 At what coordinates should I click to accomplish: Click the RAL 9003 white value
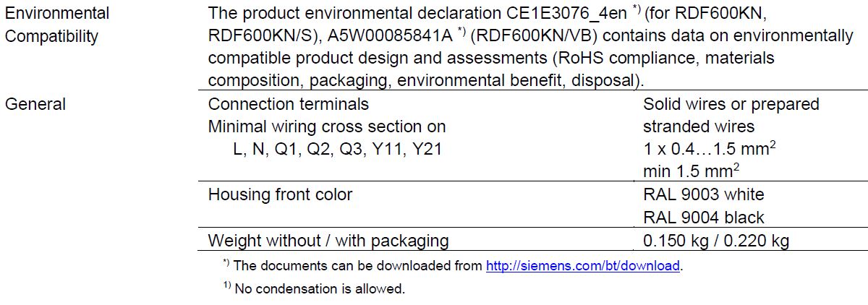click(703, 194)
